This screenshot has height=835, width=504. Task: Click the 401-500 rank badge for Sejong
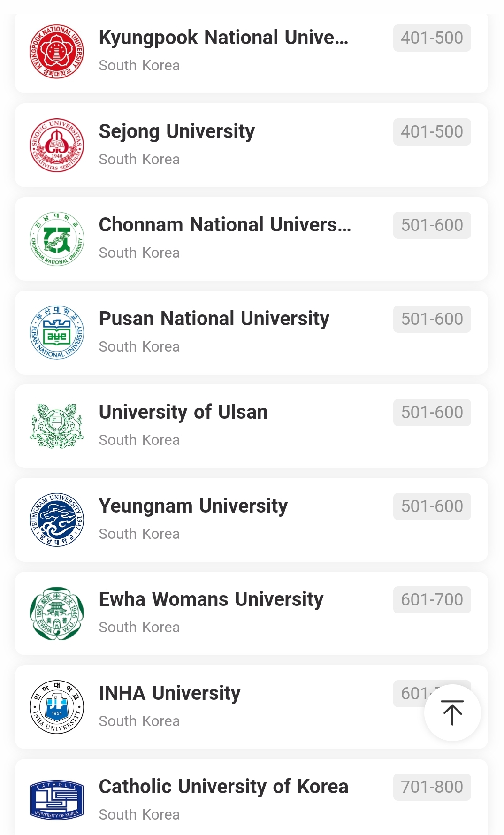click(432, 132)
